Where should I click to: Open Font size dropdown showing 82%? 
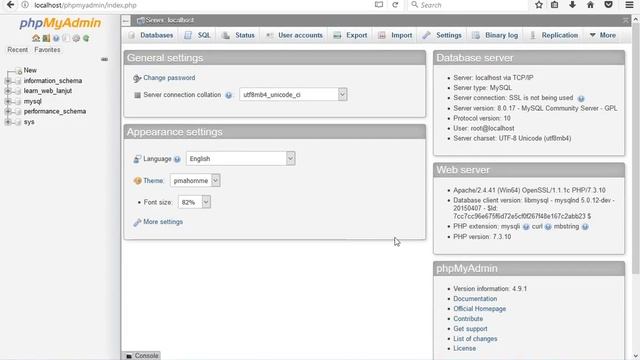(x=194, y=202)
